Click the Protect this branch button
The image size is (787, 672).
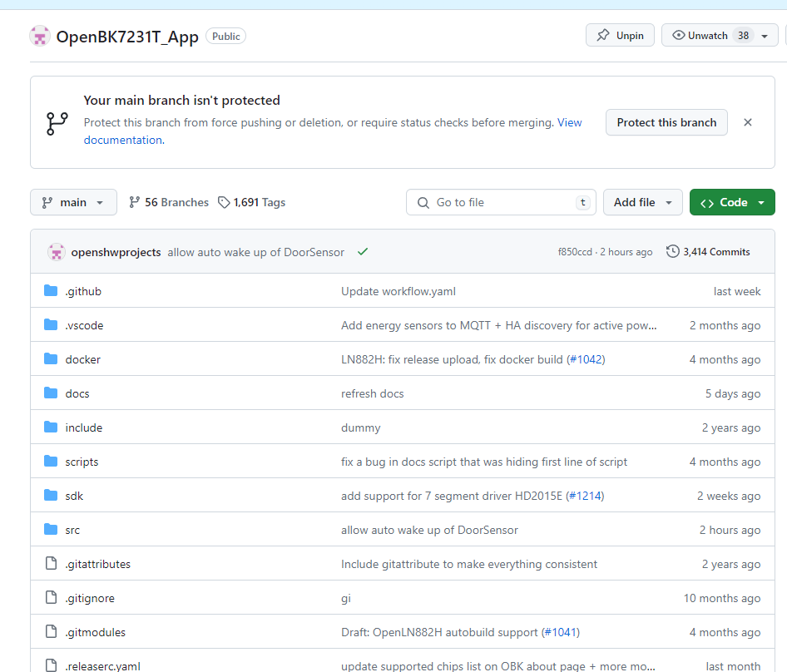pos(666,122)
